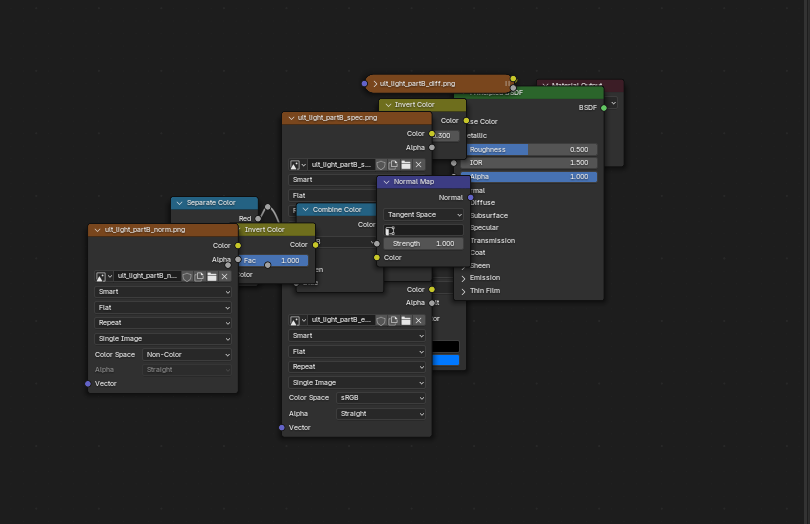This screenshot has width=810, height=524.
Task: Duplicate image in ult_light_partB_e node
Action: pos(393,320)
